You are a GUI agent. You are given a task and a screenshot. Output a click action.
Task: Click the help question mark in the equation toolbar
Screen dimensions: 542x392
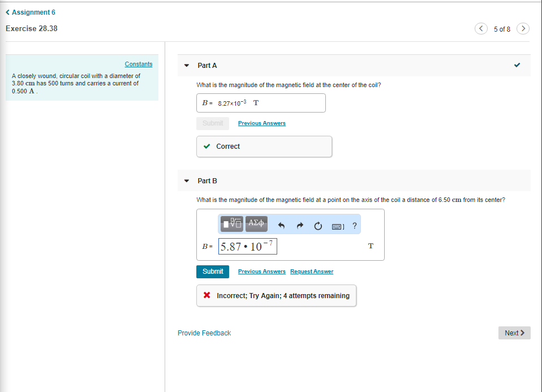pos(354,225)
